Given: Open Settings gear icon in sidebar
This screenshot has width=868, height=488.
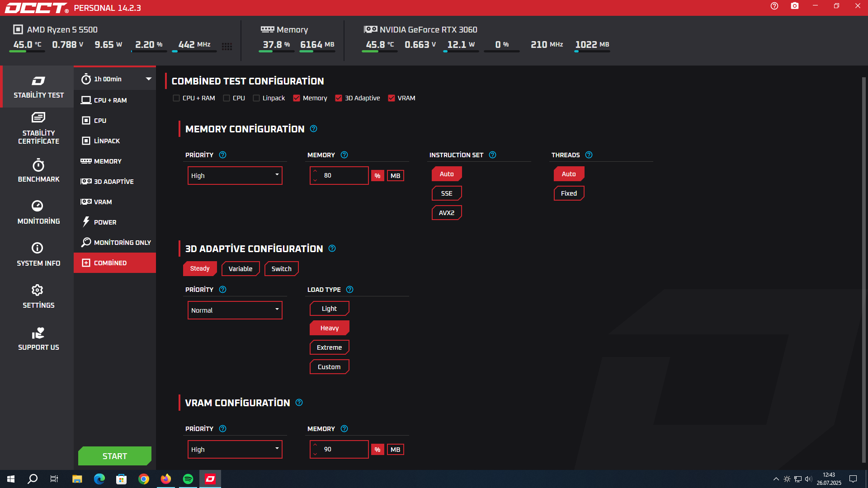Looking at the screenshot, I should [x=38, y=290].
